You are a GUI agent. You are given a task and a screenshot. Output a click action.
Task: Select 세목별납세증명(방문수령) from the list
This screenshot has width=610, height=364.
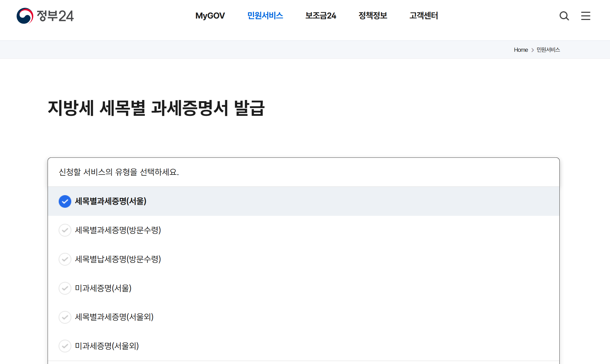(x=118, y=259)
